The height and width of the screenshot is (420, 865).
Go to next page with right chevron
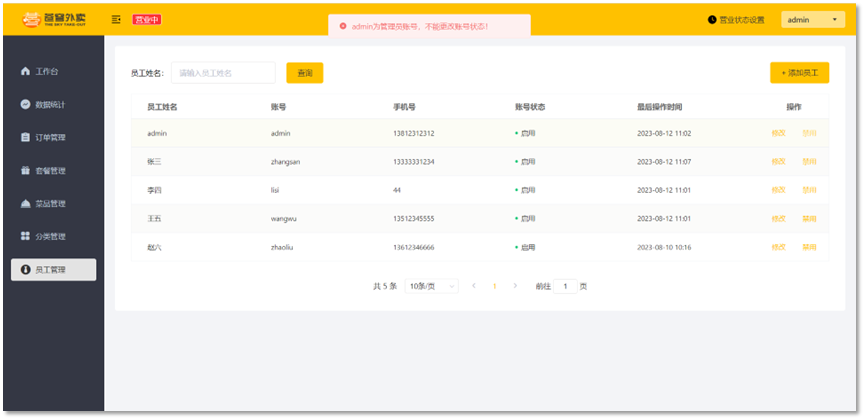(x=515, y=286)
